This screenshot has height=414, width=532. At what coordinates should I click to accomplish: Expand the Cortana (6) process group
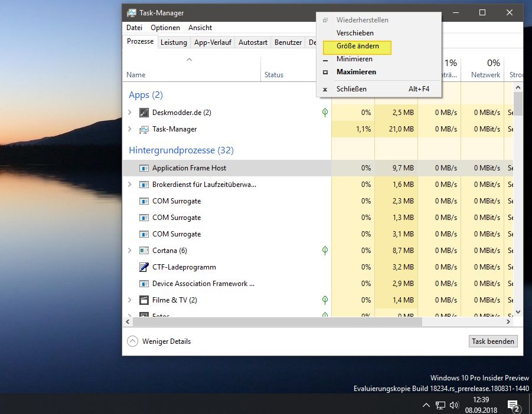(130, 251)
